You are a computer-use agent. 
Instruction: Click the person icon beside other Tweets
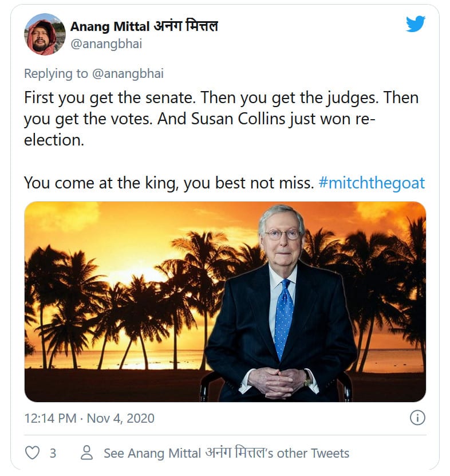pos(87,453)
